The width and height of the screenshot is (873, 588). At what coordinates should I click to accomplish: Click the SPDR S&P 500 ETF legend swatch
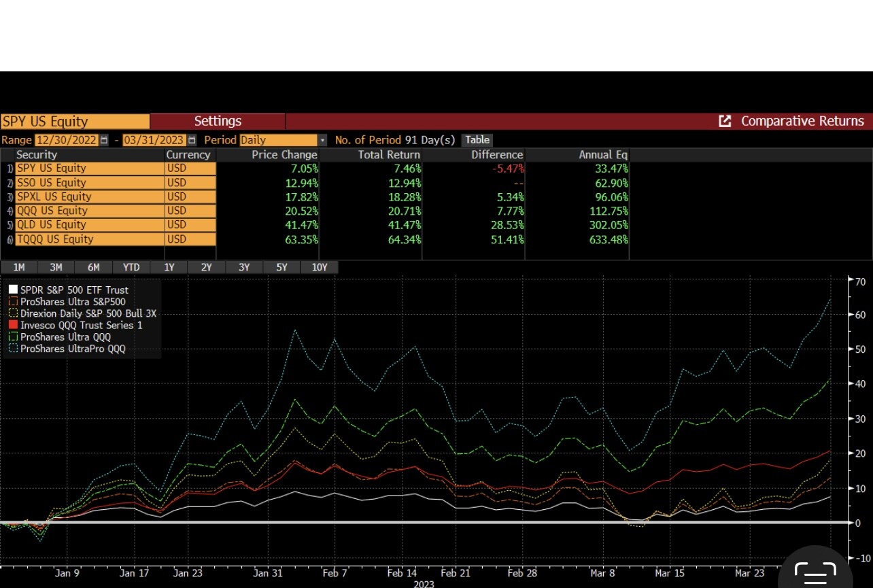[x=13, y=290]
